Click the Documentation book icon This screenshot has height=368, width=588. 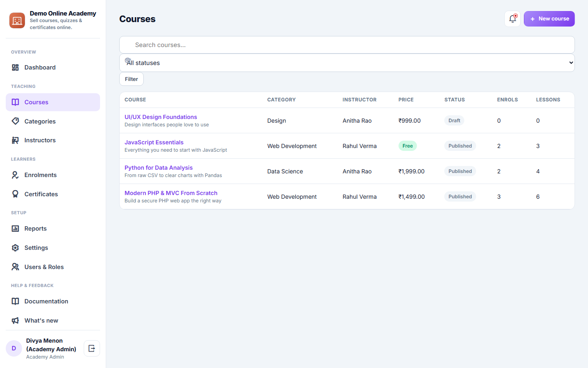(x=15, y=301)
